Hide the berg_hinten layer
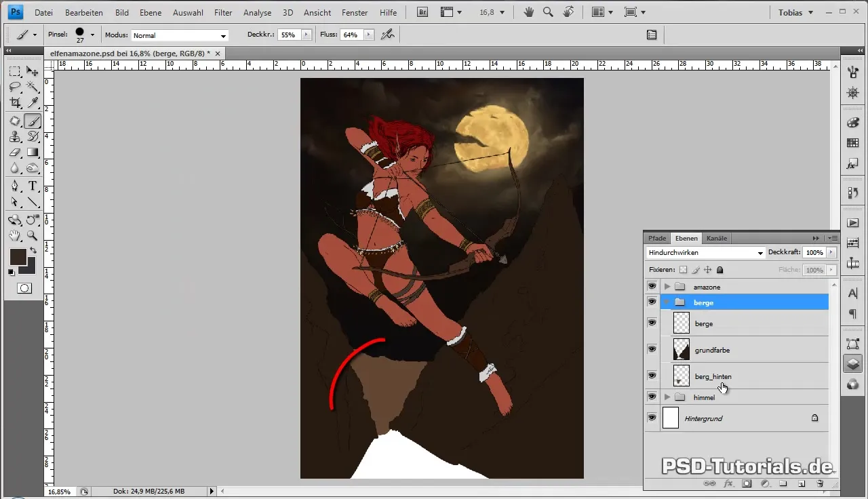This screenshot has width=868, height=499. [652, 376]
